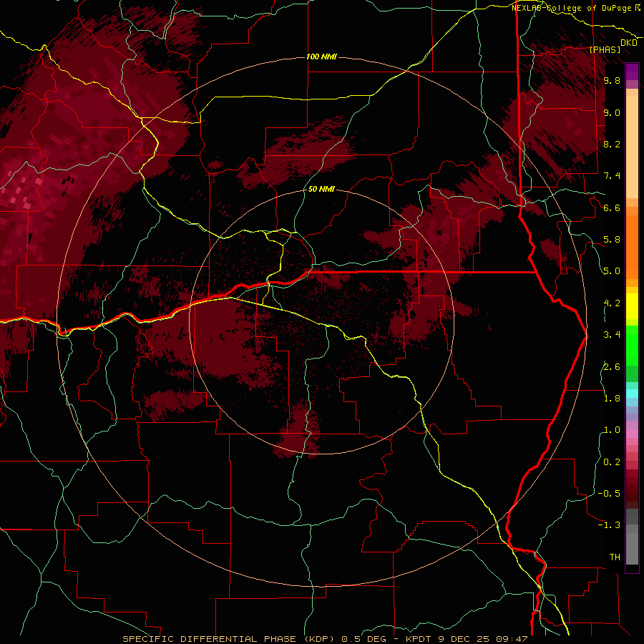This screenshot has height=644, width=644.
Task: Select the 6.6 legend value
Action: tap(612, 208)
